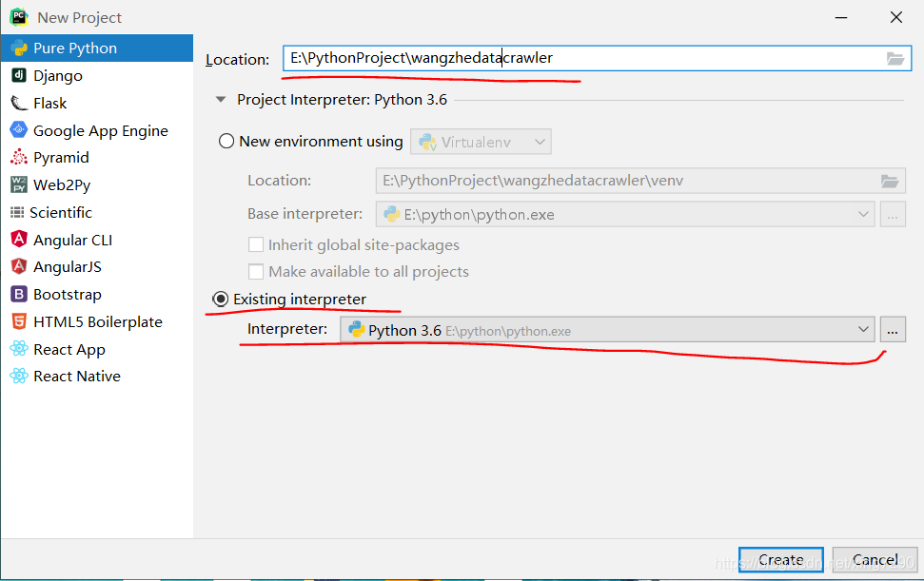The height and width of the screenshot is (581, 924).
Task: Click the Pyramid icon
Action: [x=19, y=157]
